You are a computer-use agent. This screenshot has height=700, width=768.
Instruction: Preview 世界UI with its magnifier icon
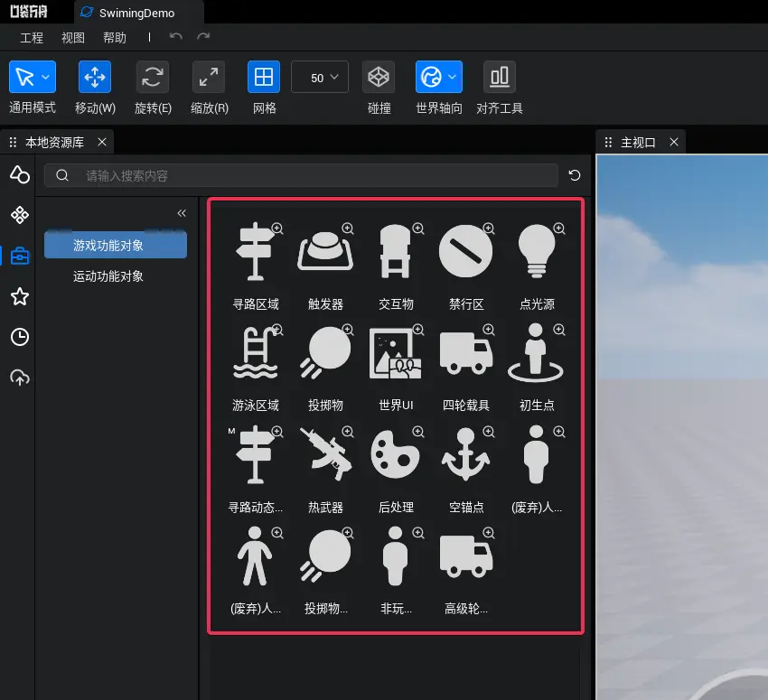[418, 330]
